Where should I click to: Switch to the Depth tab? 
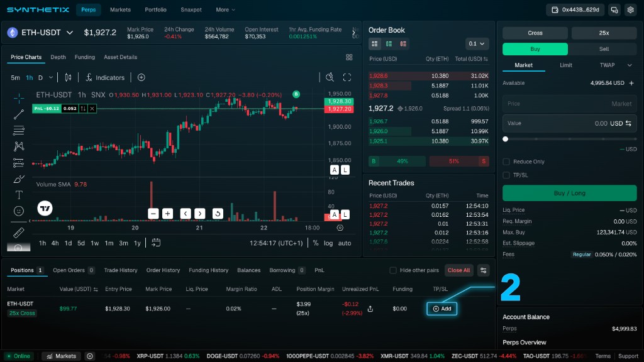(x=58, y=57)
